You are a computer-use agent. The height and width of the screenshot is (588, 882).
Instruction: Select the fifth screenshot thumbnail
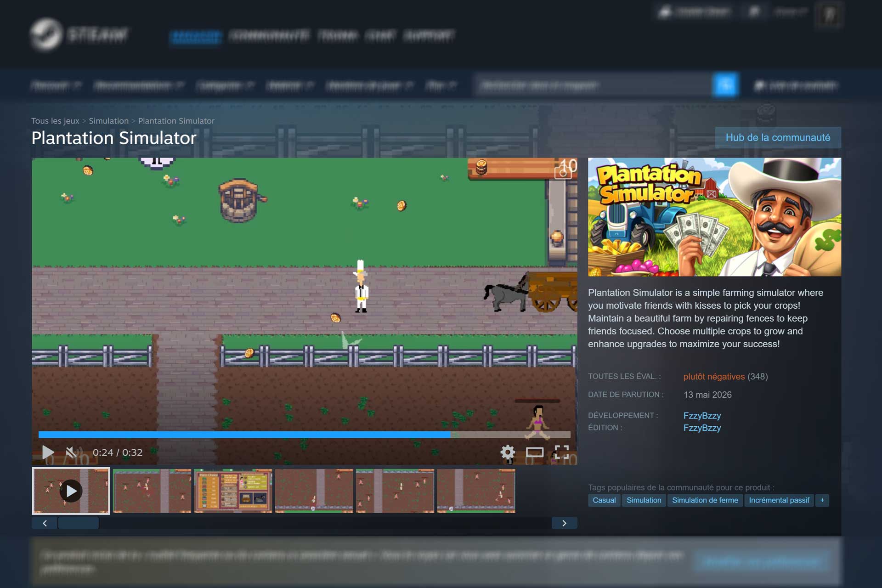[x=395, y=491]
